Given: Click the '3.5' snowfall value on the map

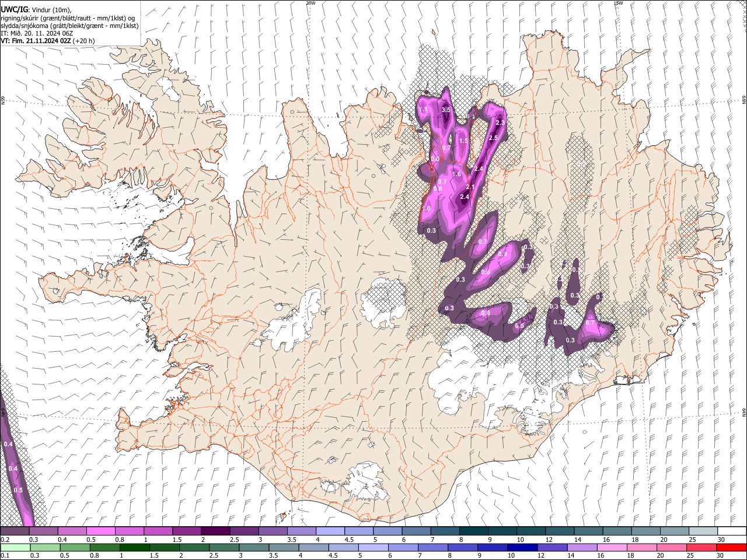Looking at the screenshot, I should (x=446, y=110).
